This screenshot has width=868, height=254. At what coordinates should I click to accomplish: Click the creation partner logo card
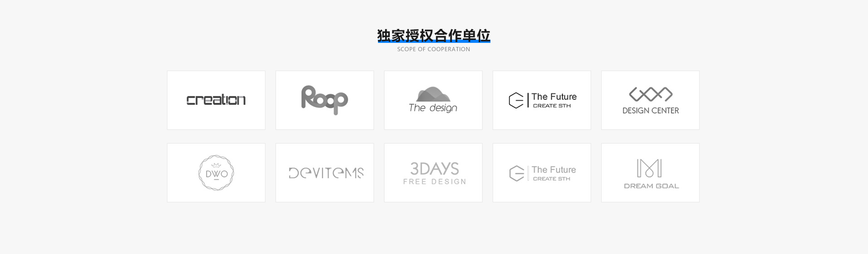[216, 100]
